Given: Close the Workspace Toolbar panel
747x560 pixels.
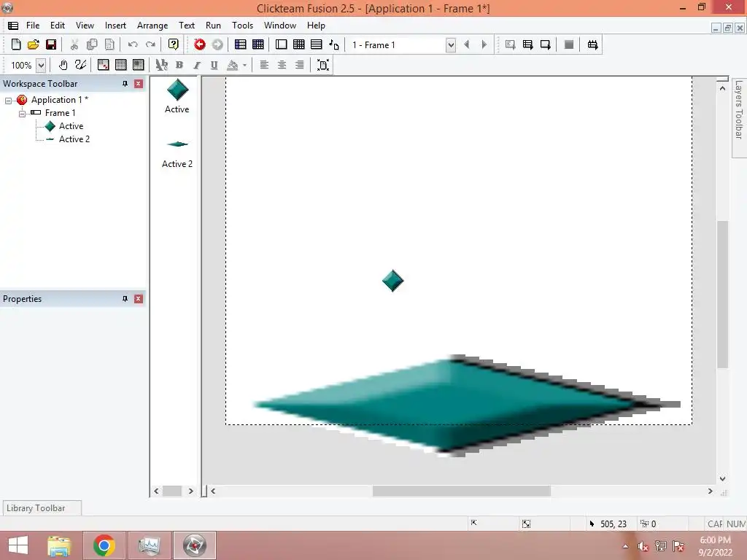Looking at the screenshot, I should pyautogui.click(x=139, y=84).
